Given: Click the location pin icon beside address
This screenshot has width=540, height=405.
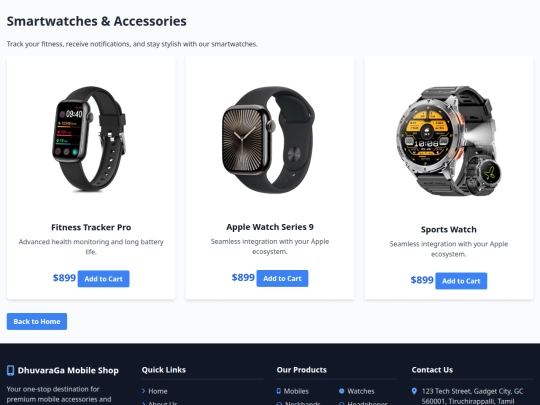Looking at the screenshot, I should [414, 391].
